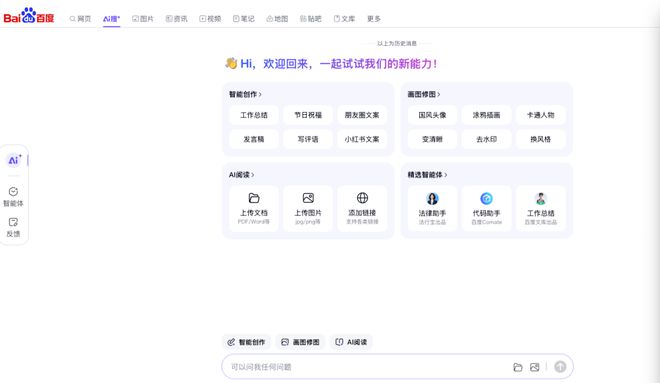660x383 pixels.
Task: Switch to the 图片 search tab
Action: point(143,19)
